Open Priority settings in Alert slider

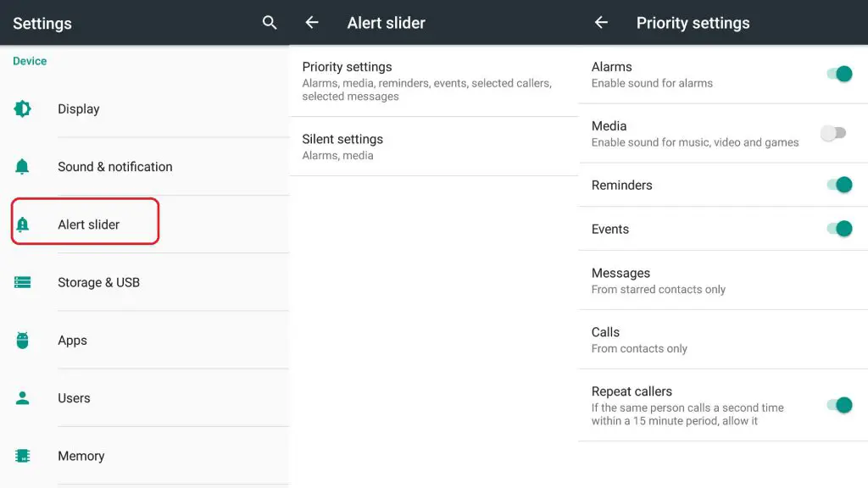click(x=434, y=80)
